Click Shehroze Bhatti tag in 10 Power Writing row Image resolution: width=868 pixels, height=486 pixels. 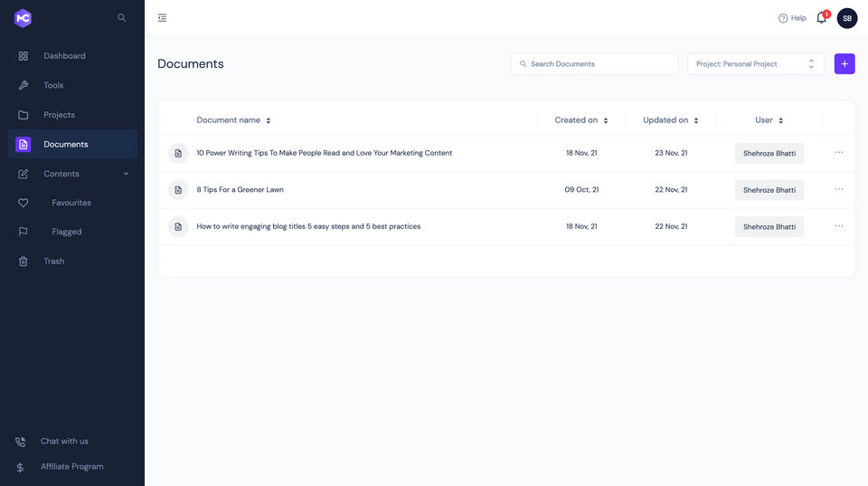click(769, 153)
